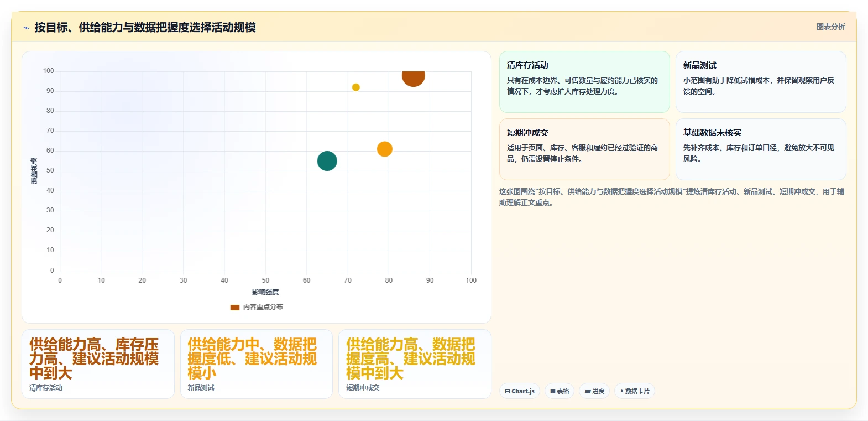
Task: Click the 新品测试 stat card with orange heading
Action: point(257,364)
